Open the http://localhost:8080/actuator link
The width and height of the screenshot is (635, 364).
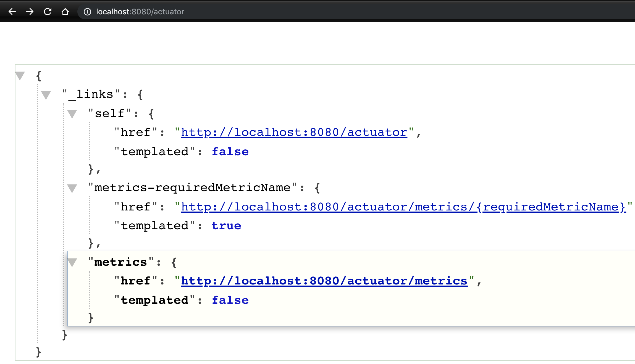coord(294,133)
